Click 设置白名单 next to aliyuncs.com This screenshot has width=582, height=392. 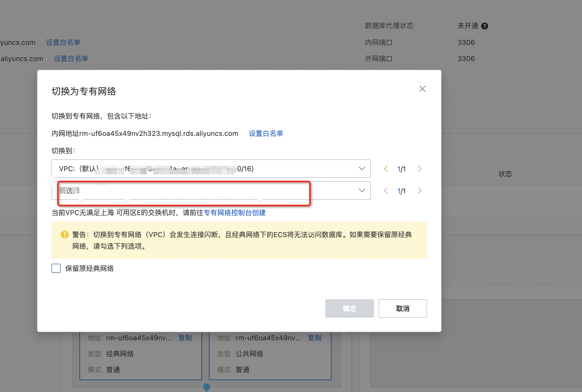pyautogui.click(x=71, y=59)
